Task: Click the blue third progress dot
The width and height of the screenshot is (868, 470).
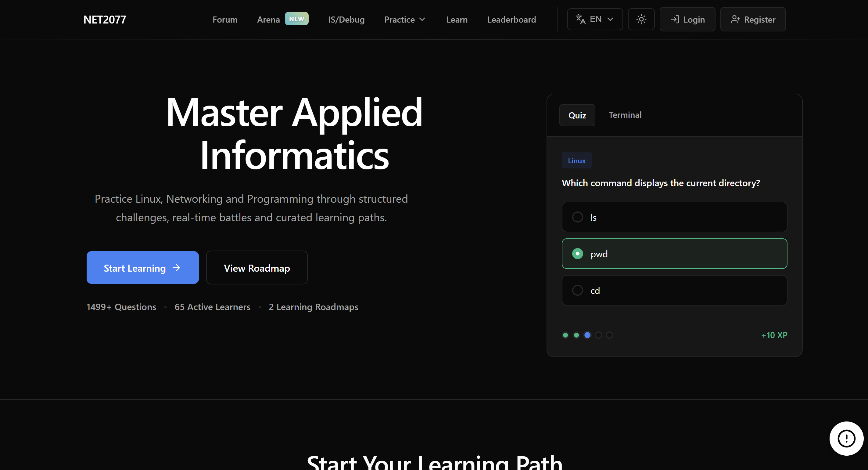Action: [x=587, y=335]
